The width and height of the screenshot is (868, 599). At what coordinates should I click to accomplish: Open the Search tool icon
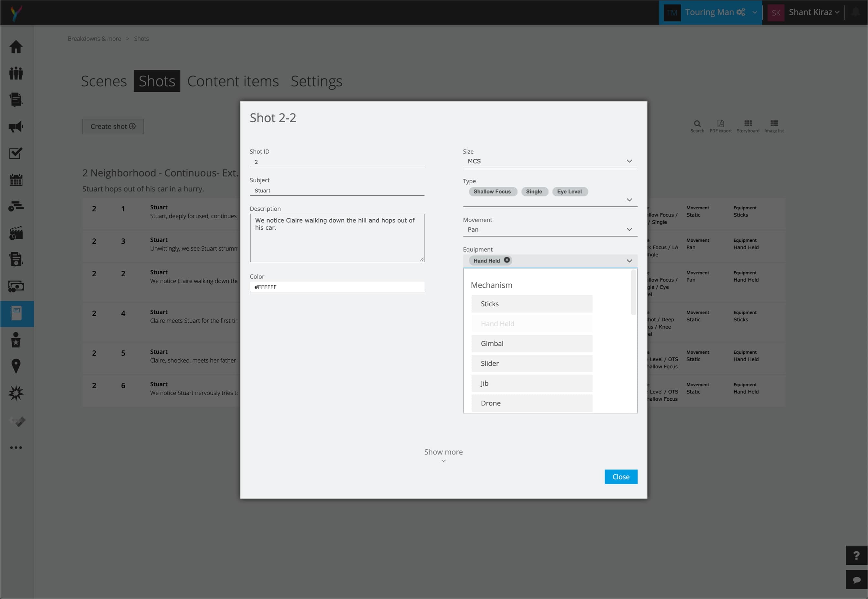pos(697,126)
